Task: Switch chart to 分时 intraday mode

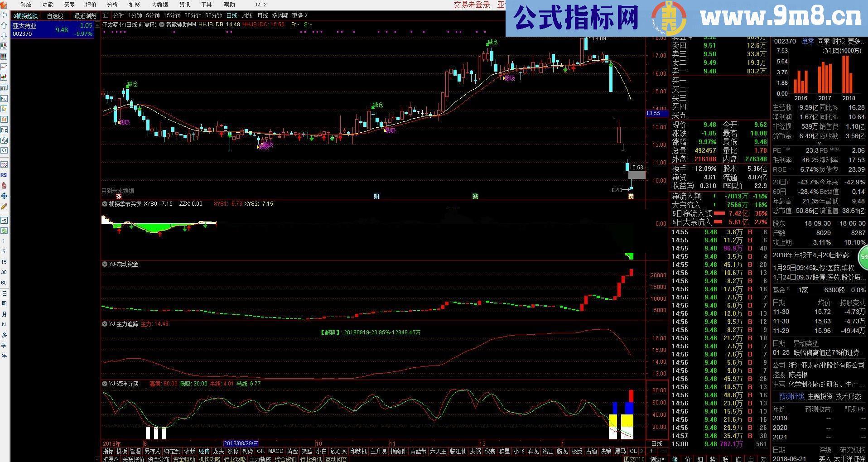Action: tap(118, 15)
